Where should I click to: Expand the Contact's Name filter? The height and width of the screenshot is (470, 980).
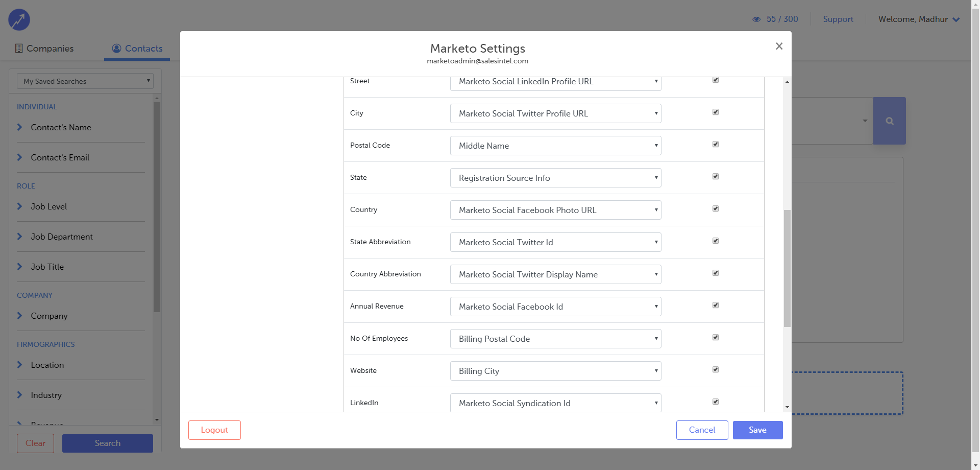[x=81, y=127]
